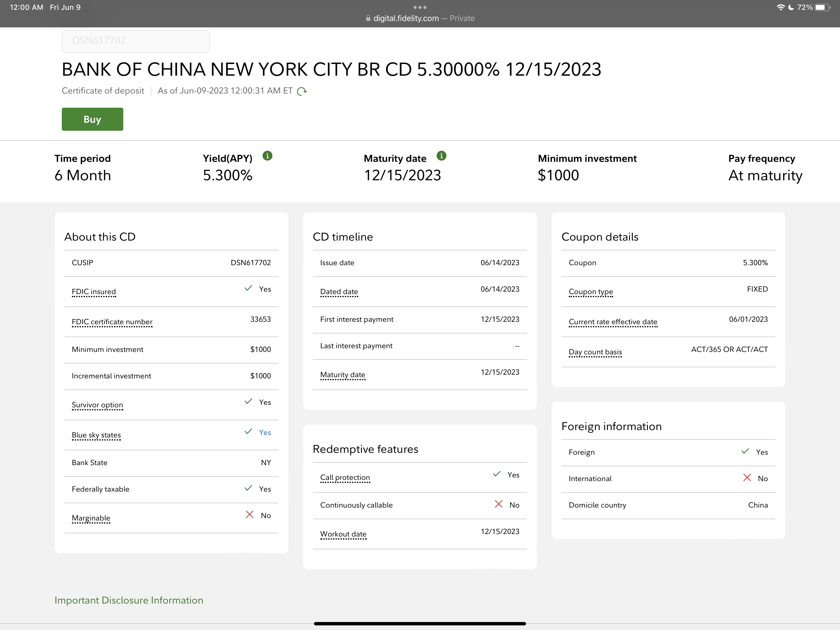Click the Dated date term
Screen dimensions: 840x630
pos(339,292)
